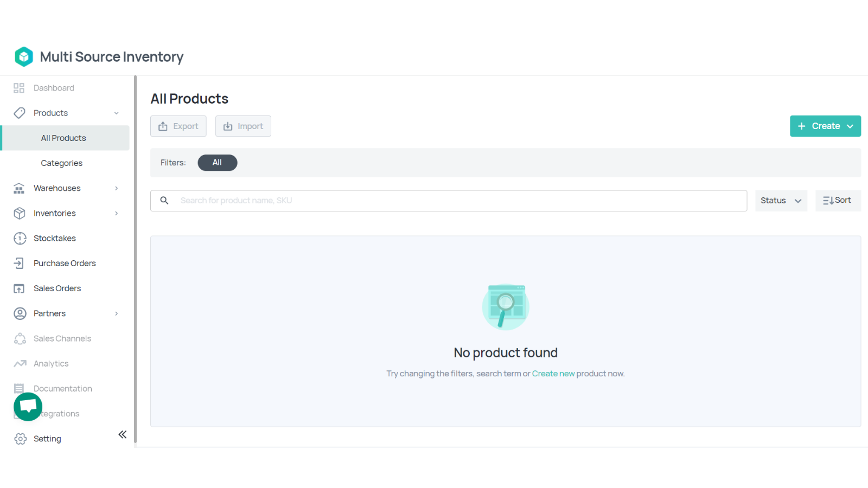Image resolution: width=868 pixels, height=488 pixels.
Task: Open the live chat bubble
Action: pyautogui.click(x=28, y=406)
